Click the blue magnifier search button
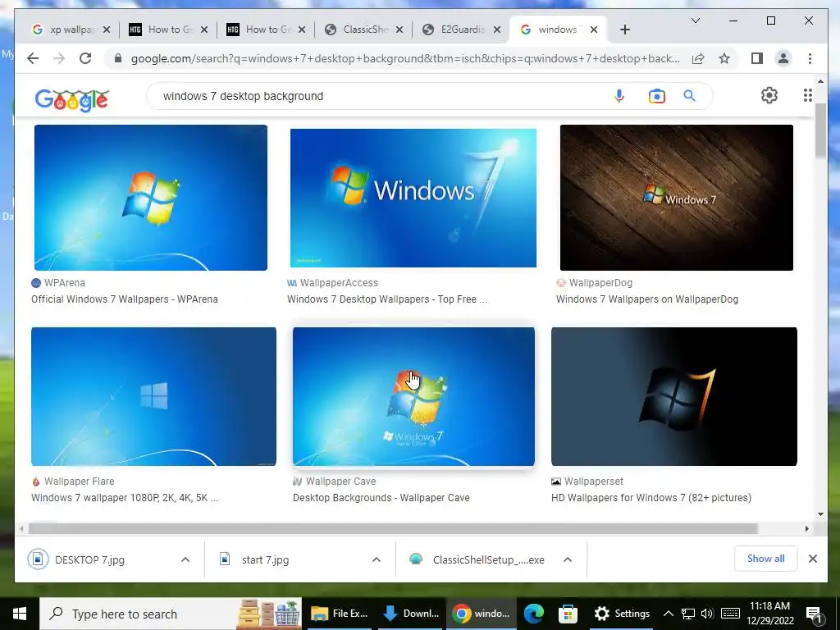Viewport: 840px width, 630px height. (689, 96)
